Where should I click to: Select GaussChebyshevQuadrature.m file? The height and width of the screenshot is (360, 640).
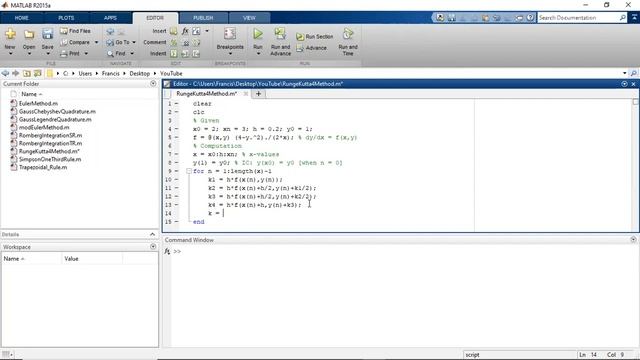[57, 111]
